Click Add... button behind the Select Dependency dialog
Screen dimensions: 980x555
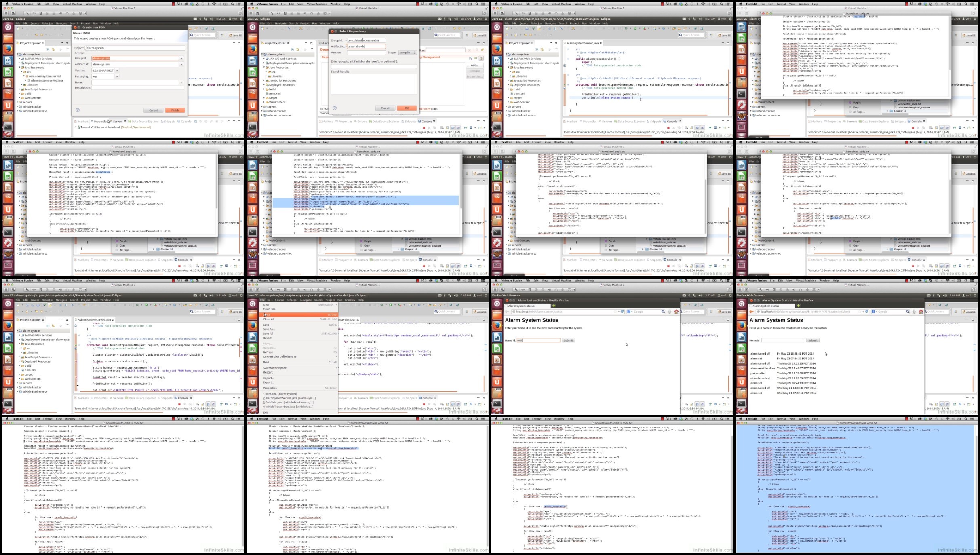474,65
